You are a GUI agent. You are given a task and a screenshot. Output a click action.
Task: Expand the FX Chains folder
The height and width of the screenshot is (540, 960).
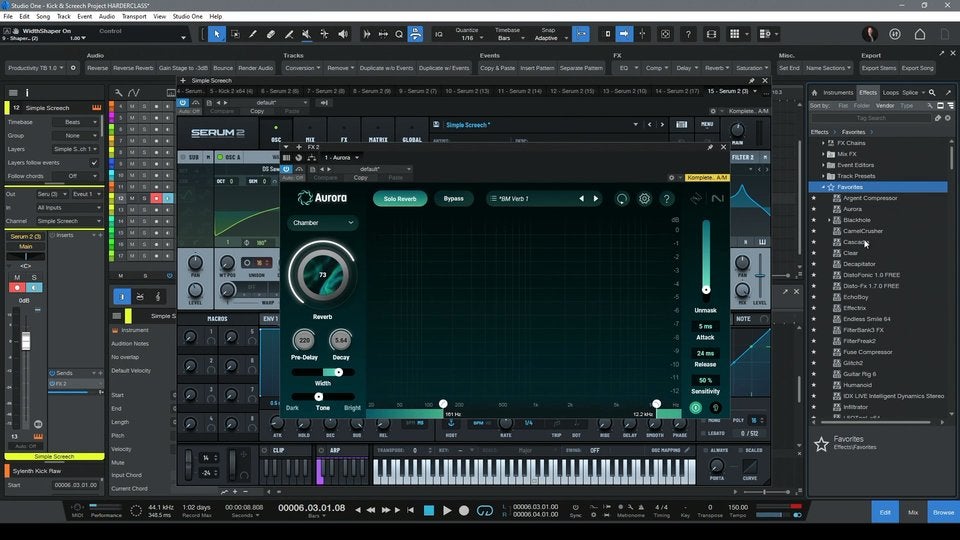[823, 143]
